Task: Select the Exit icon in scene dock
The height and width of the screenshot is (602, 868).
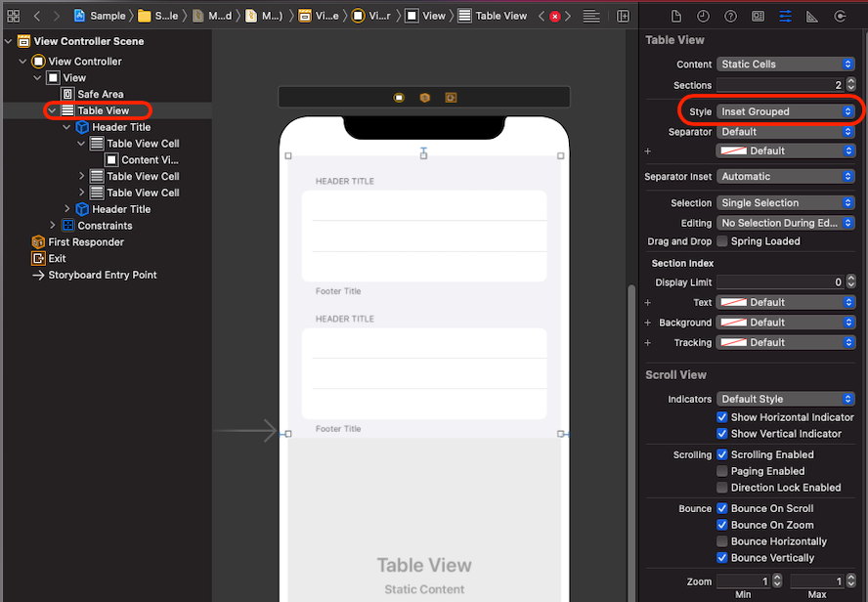Action: (x=451, y=98)
